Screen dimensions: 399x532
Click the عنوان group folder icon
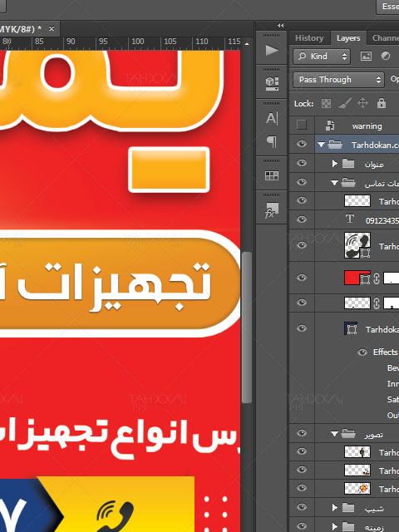[x=348, y=164]
